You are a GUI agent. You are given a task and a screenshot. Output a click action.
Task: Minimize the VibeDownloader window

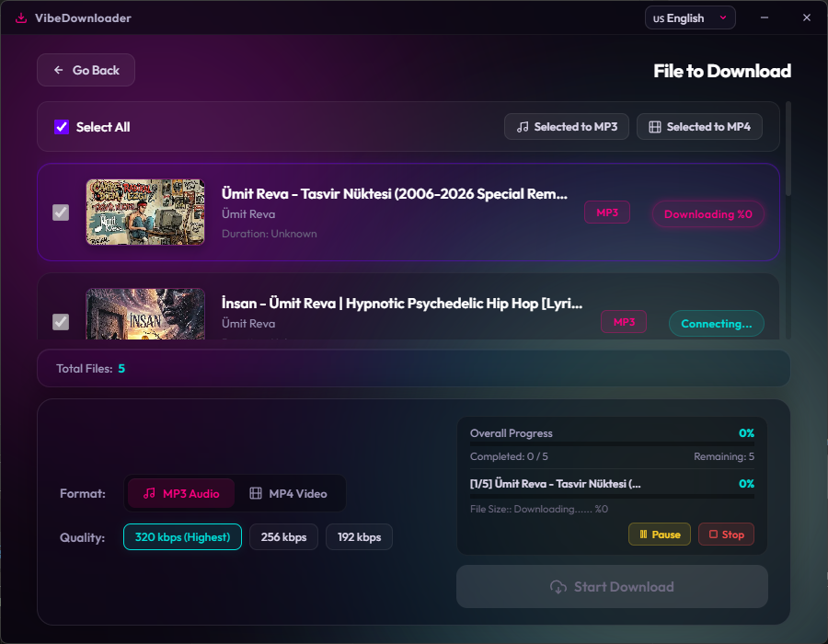point(765,18)
